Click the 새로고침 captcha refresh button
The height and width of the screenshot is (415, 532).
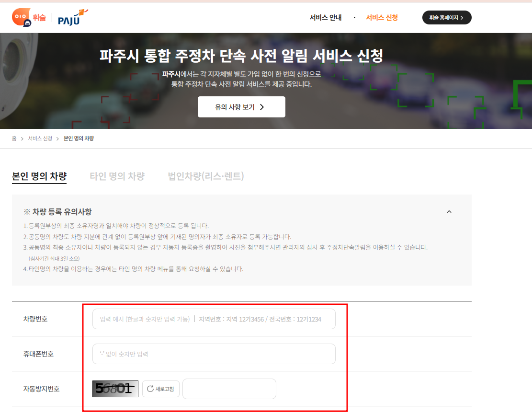point(161,389)
